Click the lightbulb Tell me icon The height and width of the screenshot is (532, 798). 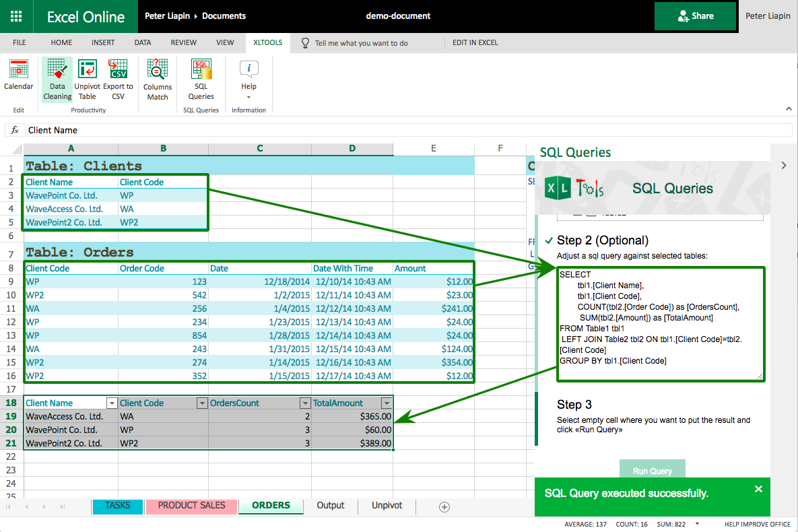(x=305, y=43)
